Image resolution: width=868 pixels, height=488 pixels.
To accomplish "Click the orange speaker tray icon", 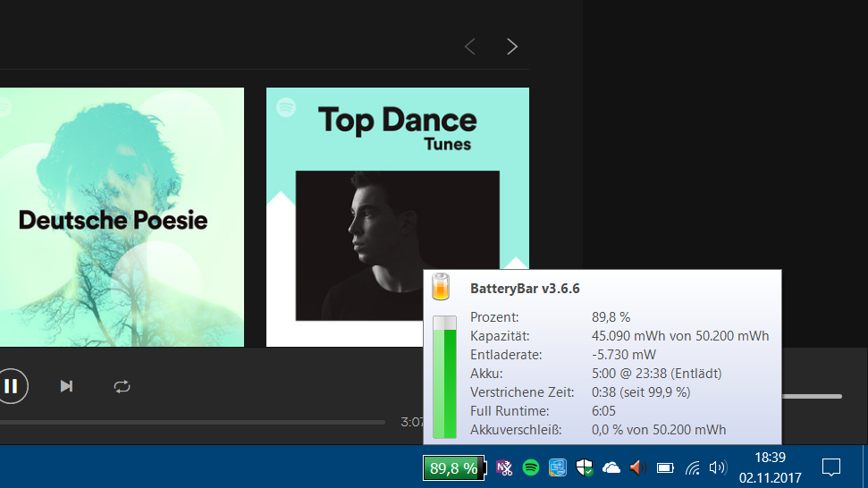I will [637, 468].
